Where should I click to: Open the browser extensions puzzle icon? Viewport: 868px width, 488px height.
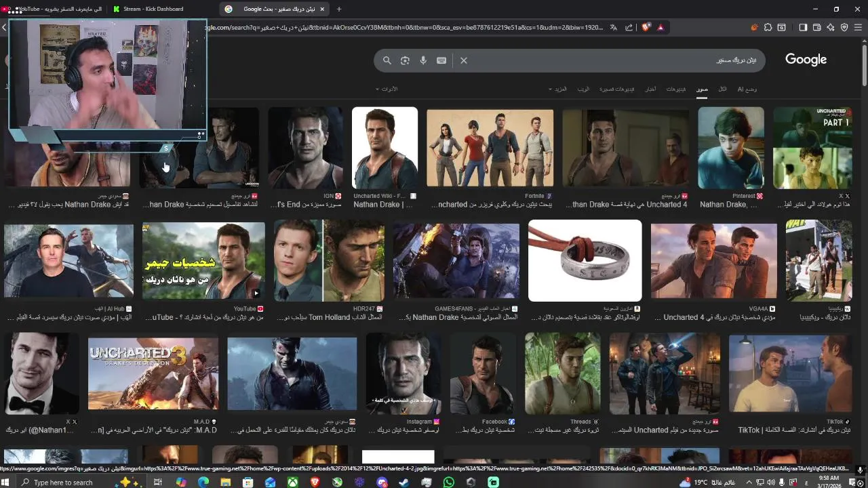[768, 27]
